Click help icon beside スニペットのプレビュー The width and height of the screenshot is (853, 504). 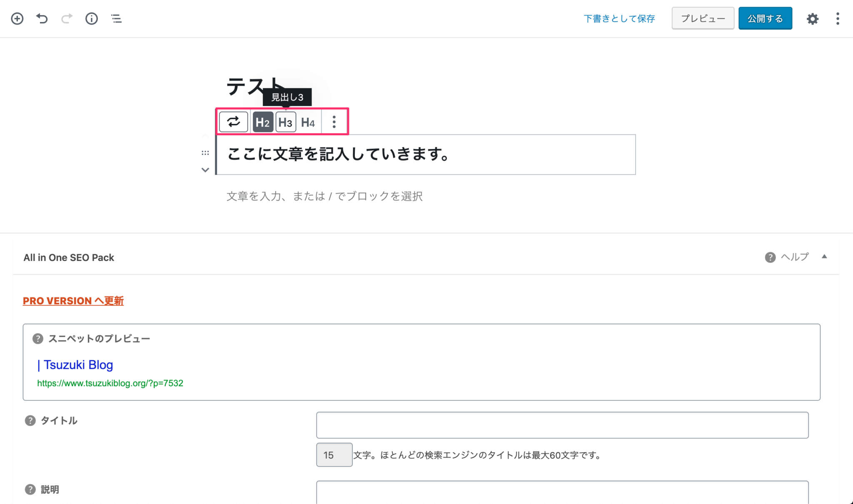tap(38, 339)
